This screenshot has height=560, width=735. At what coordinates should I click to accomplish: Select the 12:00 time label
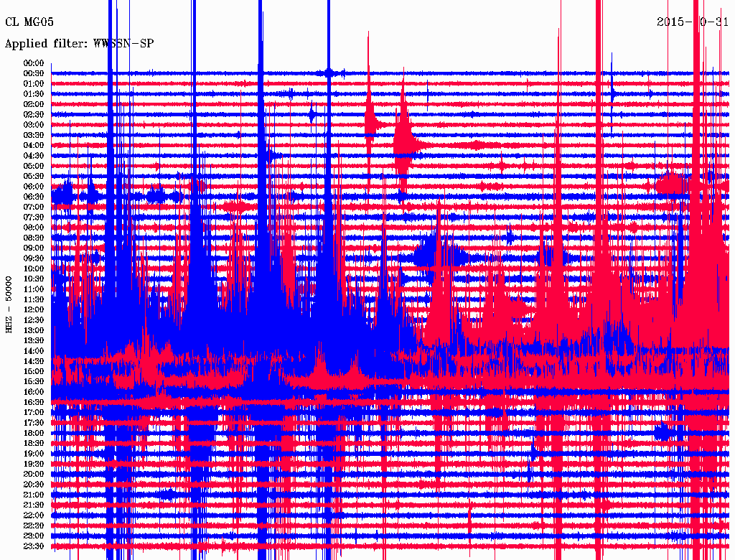click(34, 310)
